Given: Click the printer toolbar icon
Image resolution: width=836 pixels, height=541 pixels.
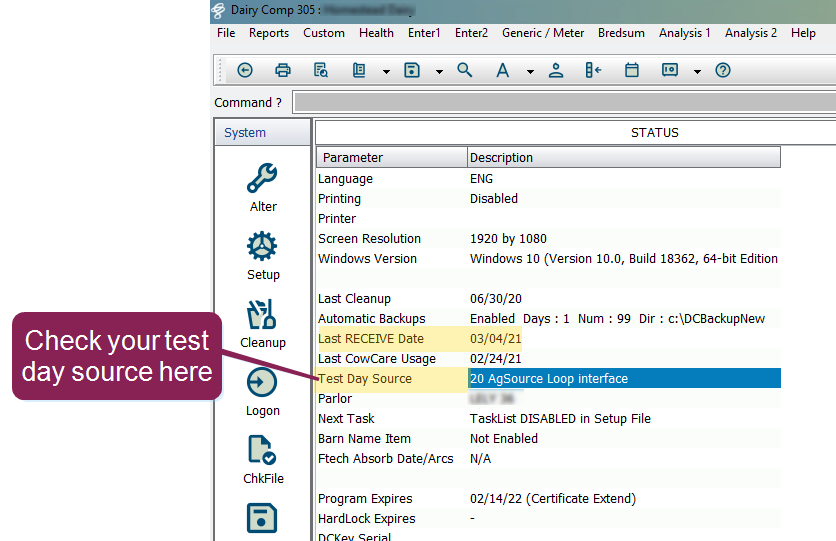Looking at the screenshot, I should coord(283,70).
